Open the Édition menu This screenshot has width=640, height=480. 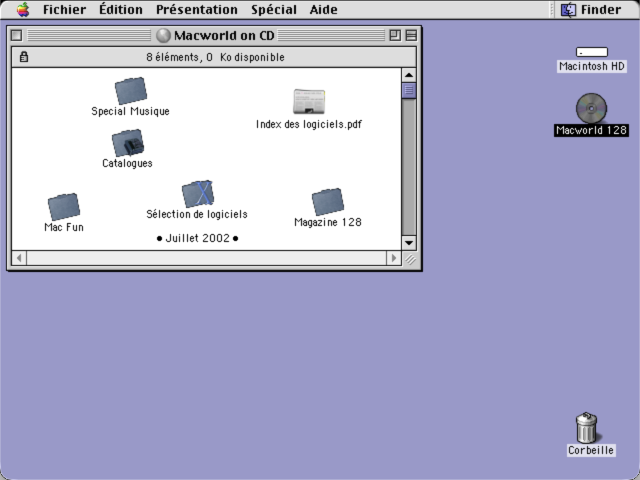[x=121, y=9]
